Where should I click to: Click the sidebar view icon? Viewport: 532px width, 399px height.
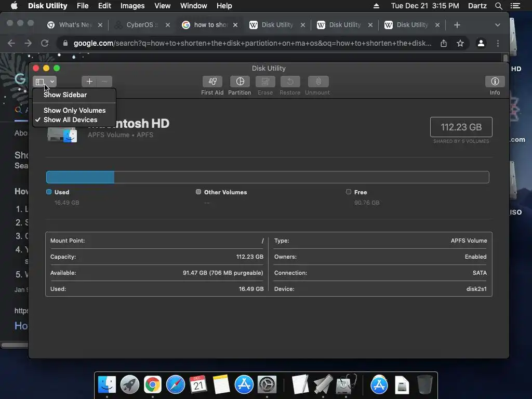click(x=40, y=82)
